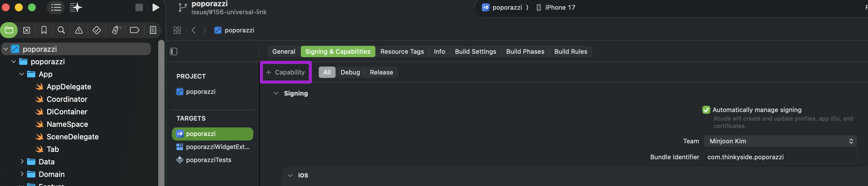The width and height of the screenshot is (868, 186).
Task: Select the Debug configuration filter
Action: 350,72
